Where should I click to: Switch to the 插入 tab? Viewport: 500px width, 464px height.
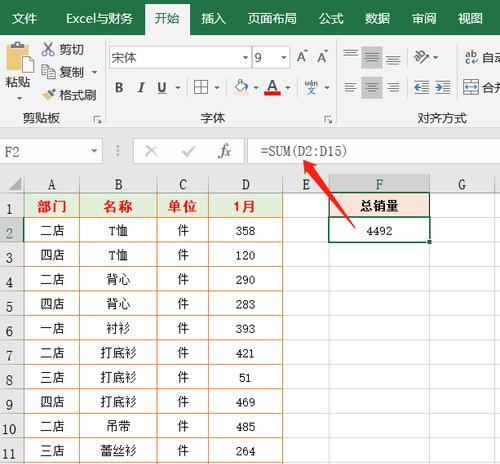click(213, 18)
